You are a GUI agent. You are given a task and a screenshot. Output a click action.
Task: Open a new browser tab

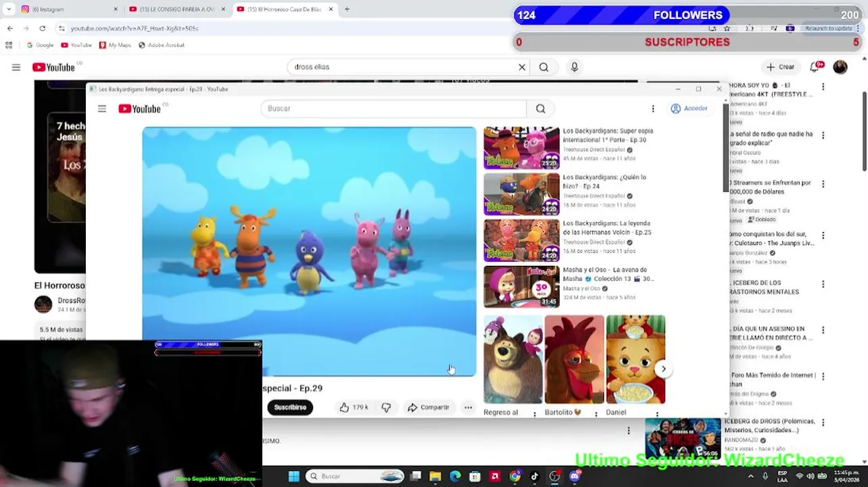[x=347, y=9]
